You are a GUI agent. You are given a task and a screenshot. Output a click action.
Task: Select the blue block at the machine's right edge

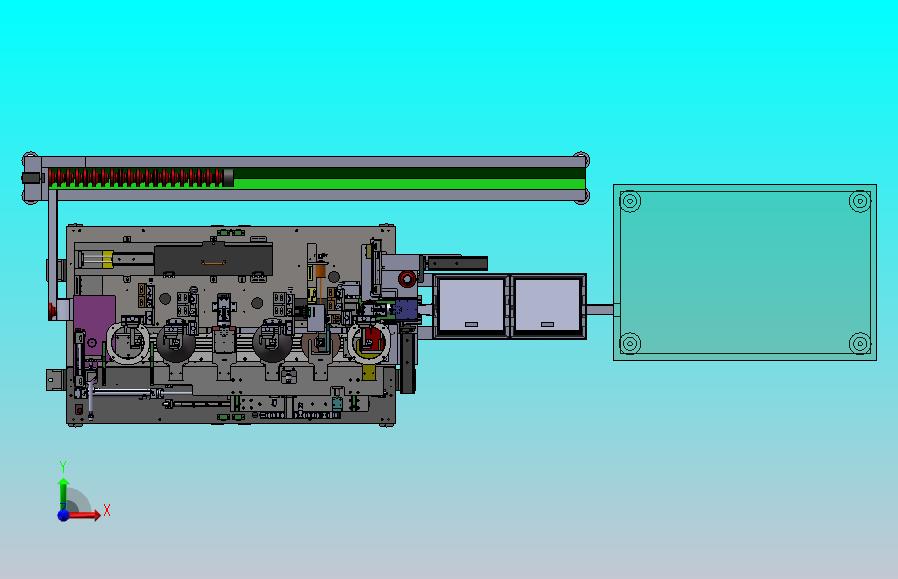[x=405, y=309]
